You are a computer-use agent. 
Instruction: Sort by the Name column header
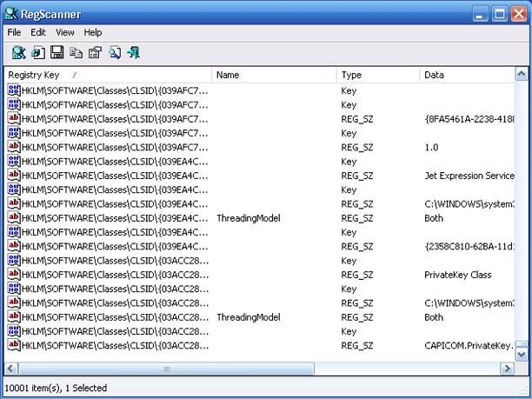click(275, 75)
